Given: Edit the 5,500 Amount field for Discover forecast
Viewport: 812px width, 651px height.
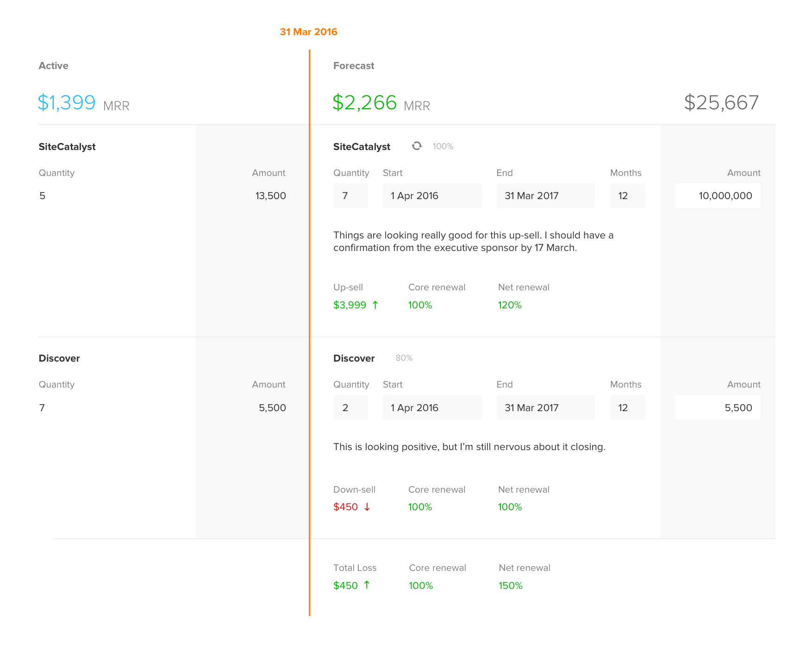Looking at the screenshot, I should pos(717,407).
